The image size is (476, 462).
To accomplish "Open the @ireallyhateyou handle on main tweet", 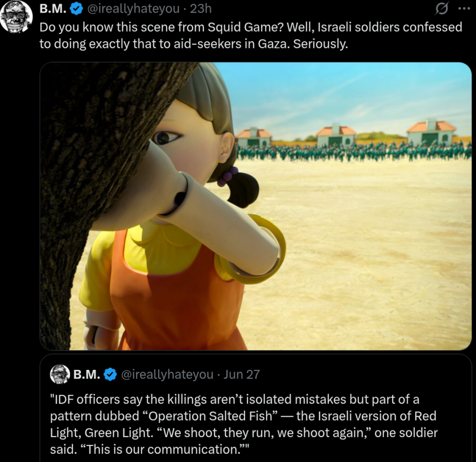I will pos(133,9).
